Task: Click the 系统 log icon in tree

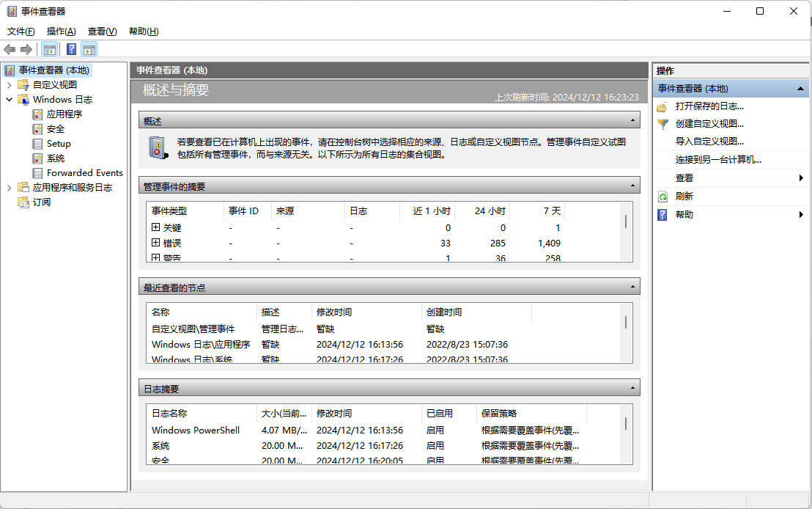Action: (37, 158)
